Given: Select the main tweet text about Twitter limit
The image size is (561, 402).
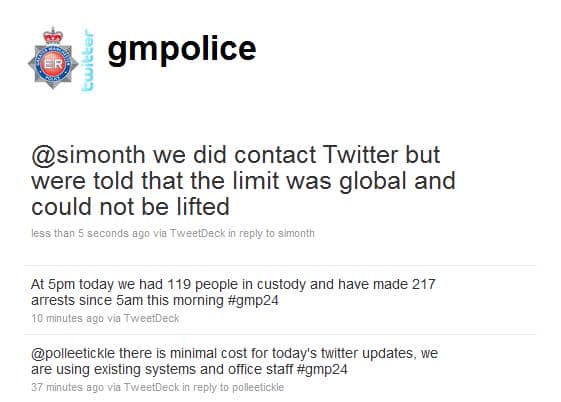Looking at the screenshot, I should [243, 181].
